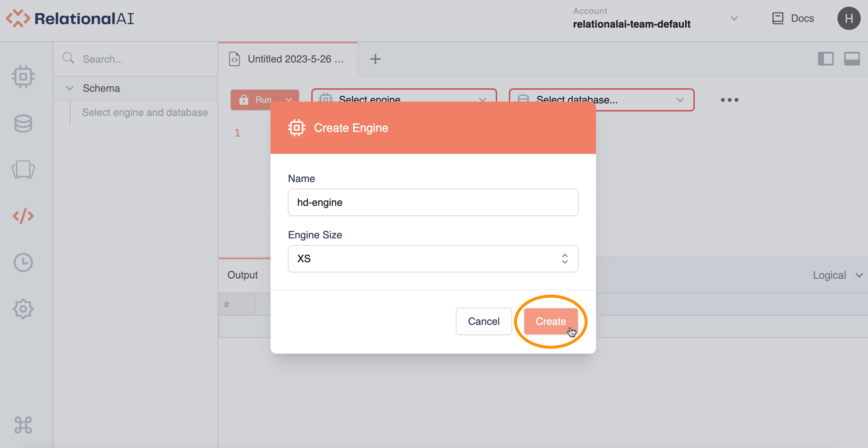Click the Create button
Viewport: 868px width, 448px height.
click(551, 321)
